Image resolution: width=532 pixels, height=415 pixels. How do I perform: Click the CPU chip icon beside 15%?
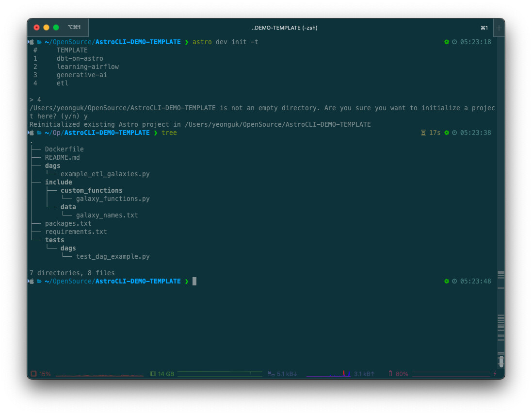(33, 374)
